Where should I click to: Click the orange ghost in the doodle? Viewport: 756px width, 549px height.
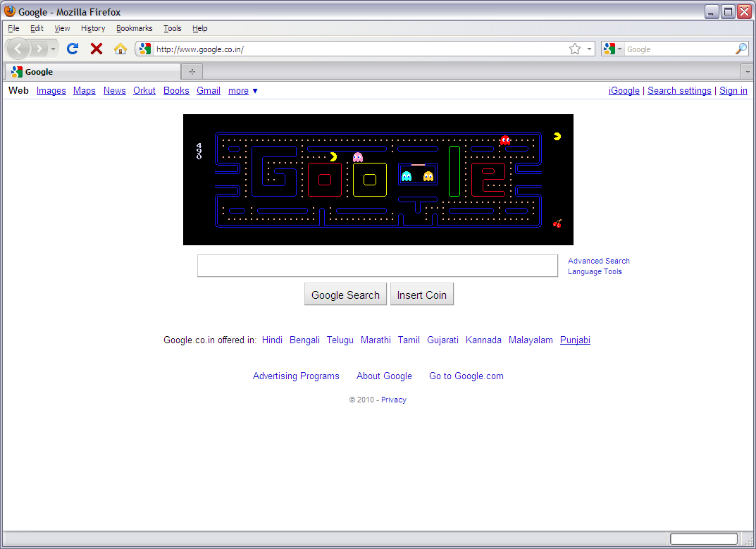(428, 176)
